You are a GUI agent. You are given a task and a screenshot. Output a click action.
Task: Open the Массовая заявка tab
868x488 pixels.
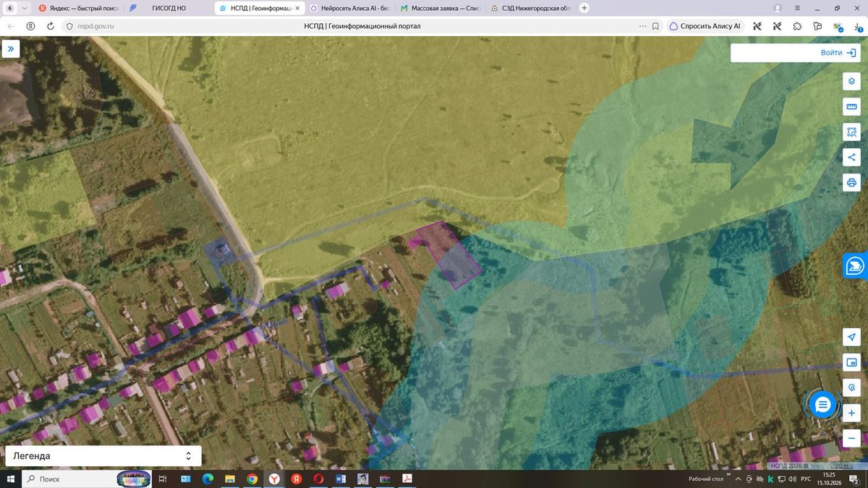(x=441, y=8)
